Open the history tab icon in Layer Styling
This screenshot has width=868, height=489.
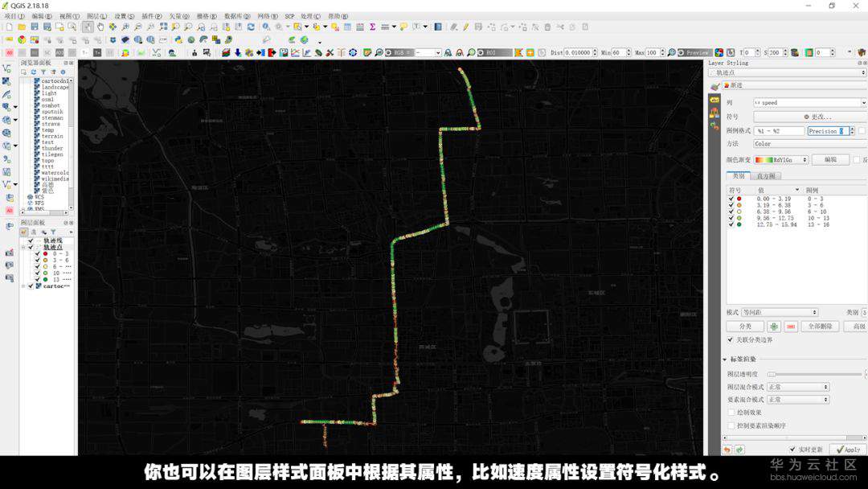714,126
